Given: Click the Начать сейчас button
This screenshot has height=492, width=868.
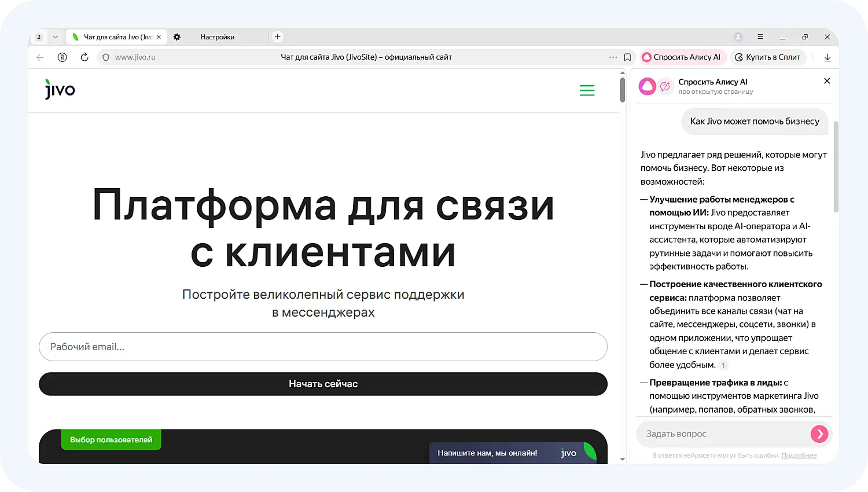Looking at the screenshot, I should click(x=322, y=384).
